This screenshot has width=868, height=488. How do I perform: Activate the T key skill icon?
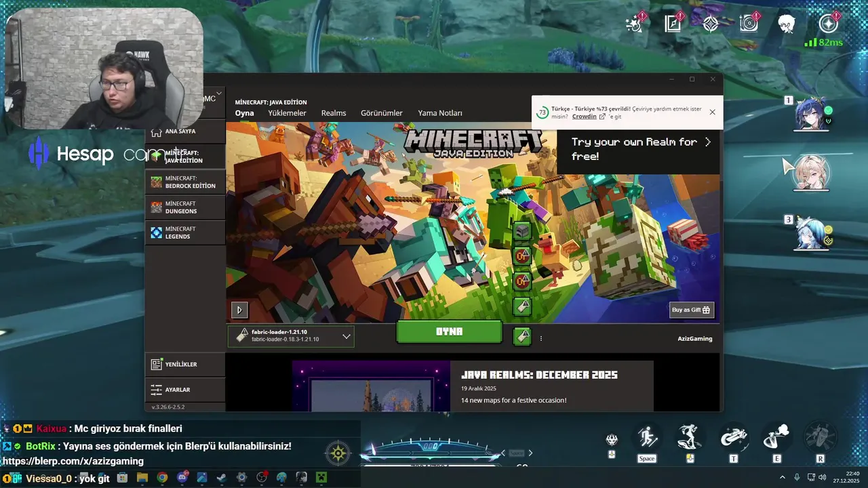coord(734,439)
